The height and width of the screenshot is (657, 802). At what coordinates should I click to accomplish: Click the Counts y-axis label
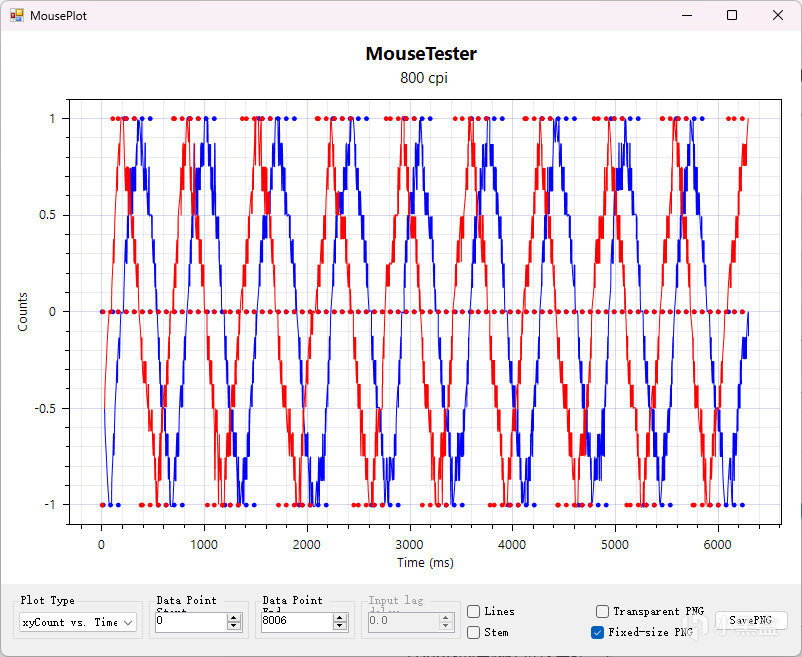coord(23,312)
